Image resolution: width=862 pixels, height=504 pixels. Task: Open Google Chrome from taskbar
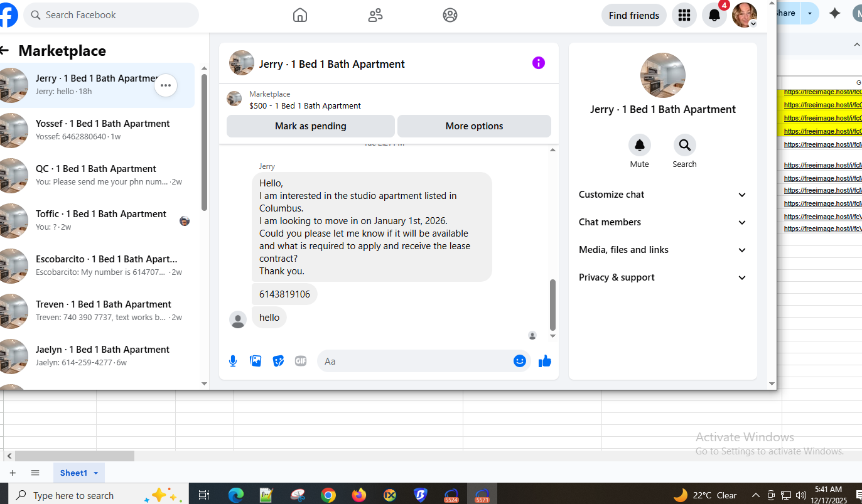tap(328, 495)
